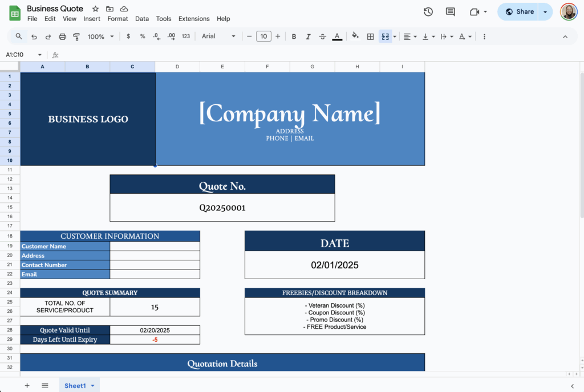Click the Undo icon
The width and height of the screenshot is (584, 392).
point(34,36)
